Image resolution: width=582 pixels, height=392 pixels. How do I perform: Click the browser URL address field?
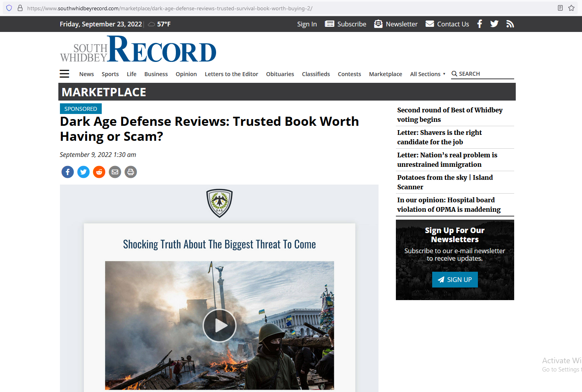[x=290, y=8]
